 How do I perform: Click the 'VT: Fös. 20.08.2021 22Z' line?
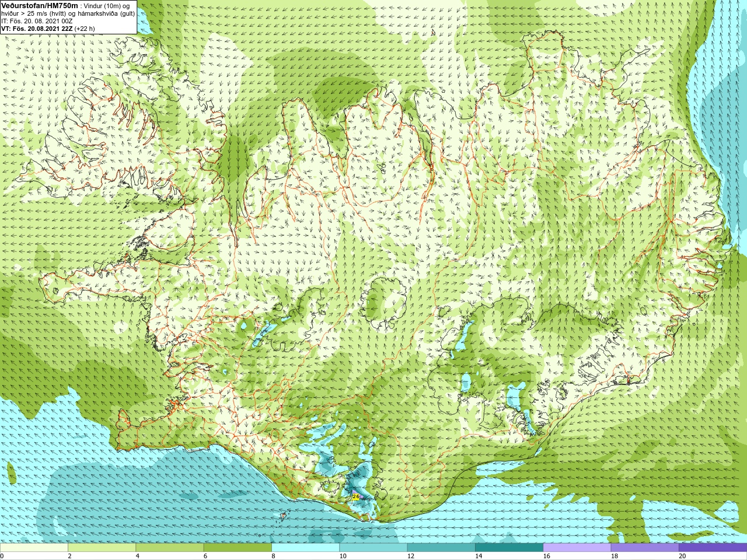pyautogui.click(x=37, y=29)
